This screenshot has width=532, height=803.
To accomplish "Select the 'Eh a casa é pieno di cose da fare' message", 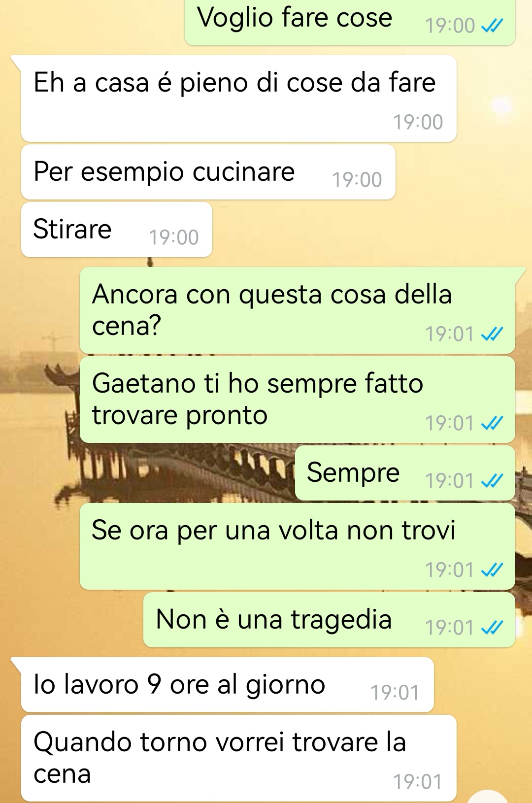I will 239,99.
